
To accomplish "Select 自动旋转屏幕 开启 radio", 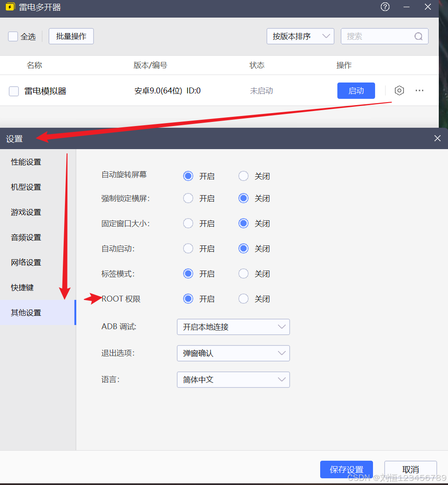I will [x=188, y=176].
